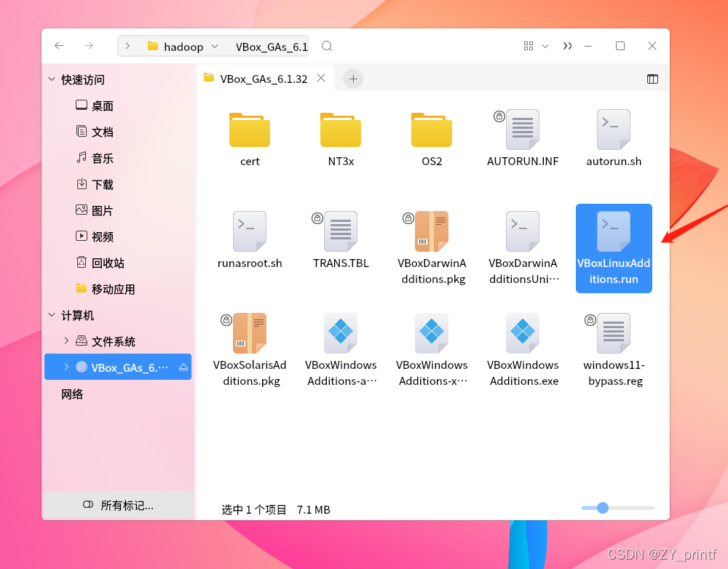
Task: Expand the 文件系统 tree node
Action: (66, 341)
